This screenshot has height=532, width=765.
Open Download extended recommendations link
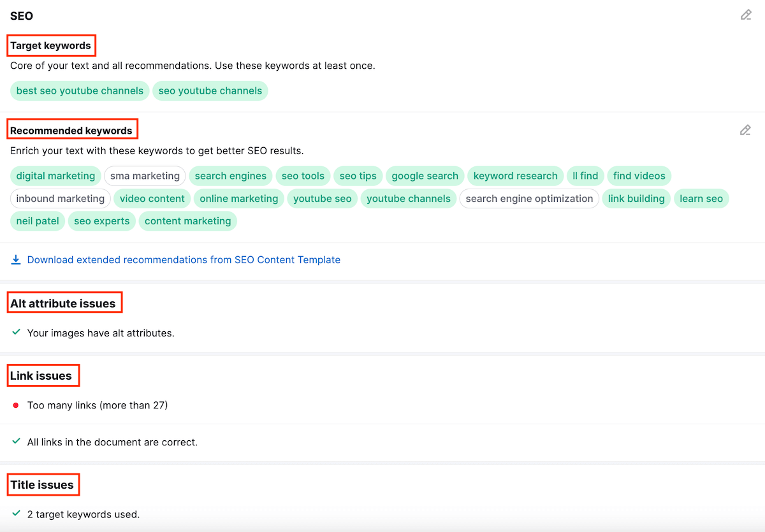click(x=184, y=260)
